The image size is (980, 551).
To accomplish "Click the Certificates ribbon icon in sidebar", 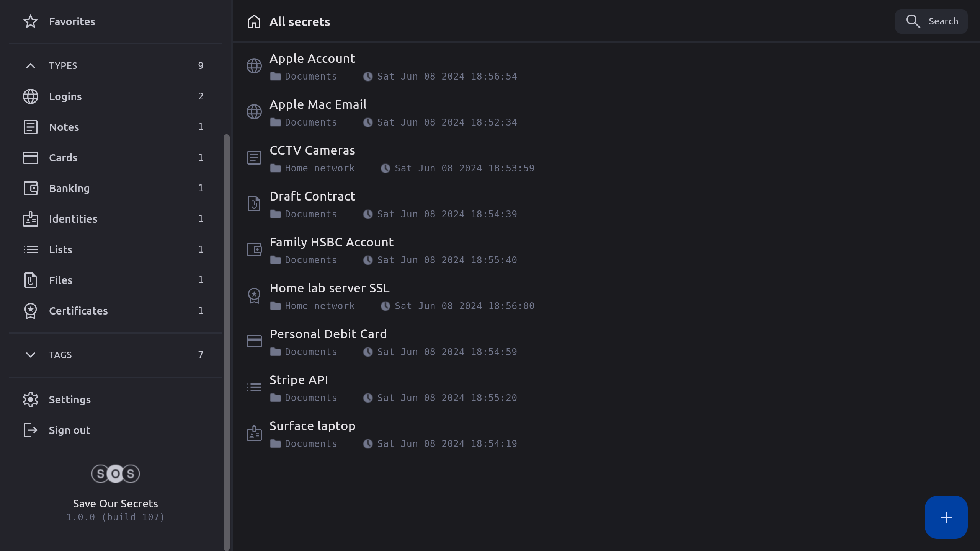I will (31, 311).
